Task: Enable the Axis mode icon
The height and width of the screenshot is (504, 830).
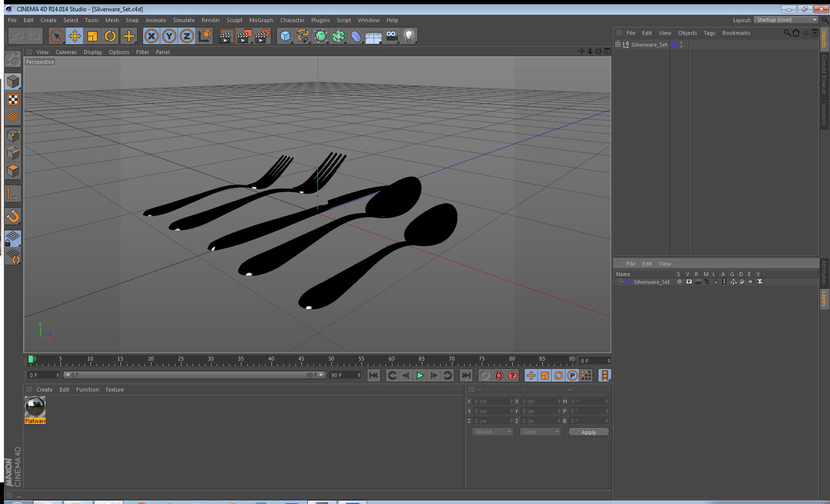Action: [x=13, y=194]
